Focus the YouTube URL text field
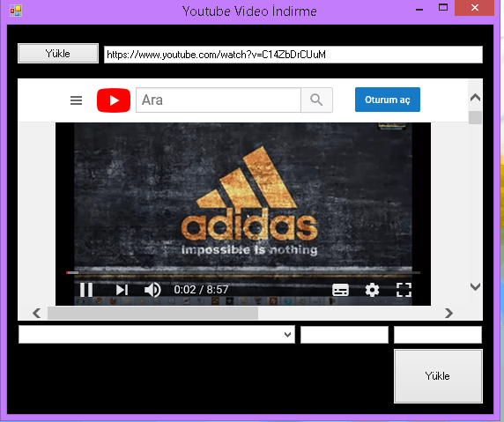Screen dimensions: 504x422 click(x=293, y=55)
